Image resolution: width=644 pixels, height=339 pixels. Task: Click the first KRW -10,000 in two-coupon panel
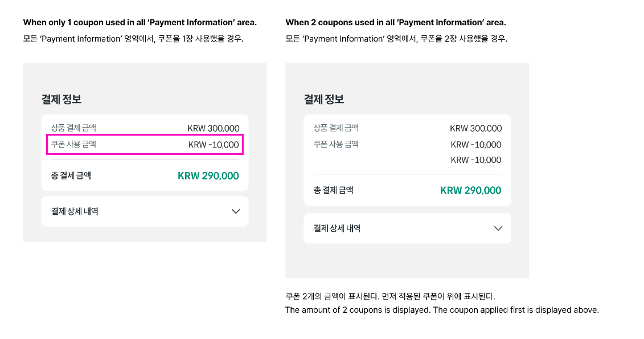tap(476, 145)
